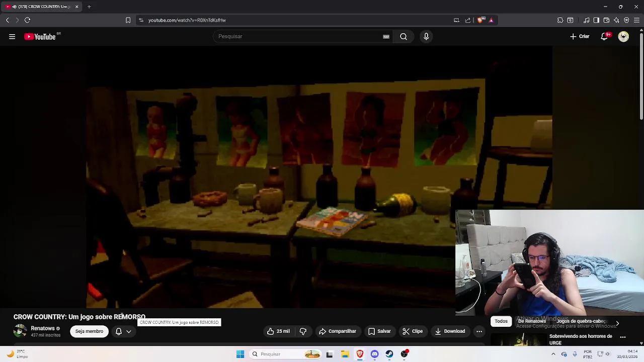Screen dimensions: 644x362
Task: Open the Brave playlist music icon
Action: [x=586, y=20]
